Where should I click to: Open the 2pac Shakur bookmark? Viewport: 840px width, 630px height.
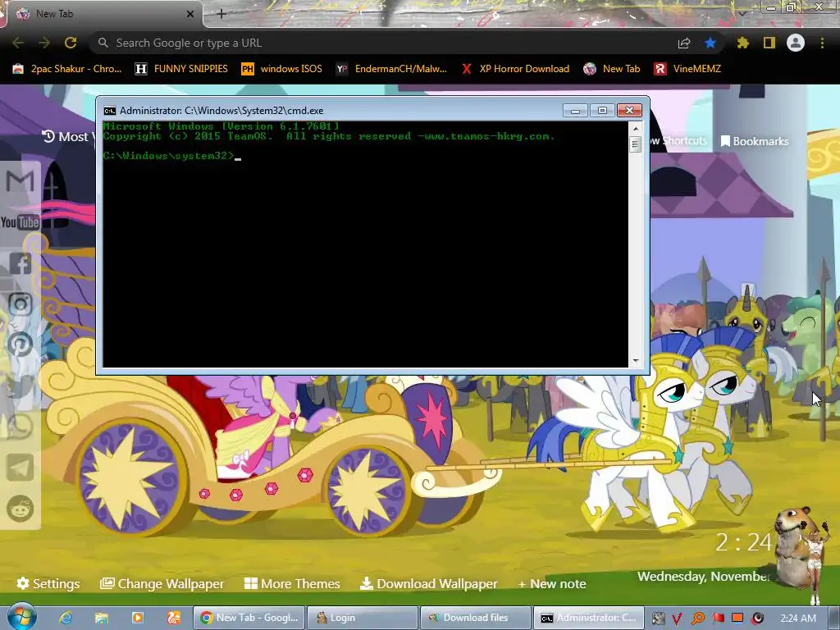click(67, 69)
